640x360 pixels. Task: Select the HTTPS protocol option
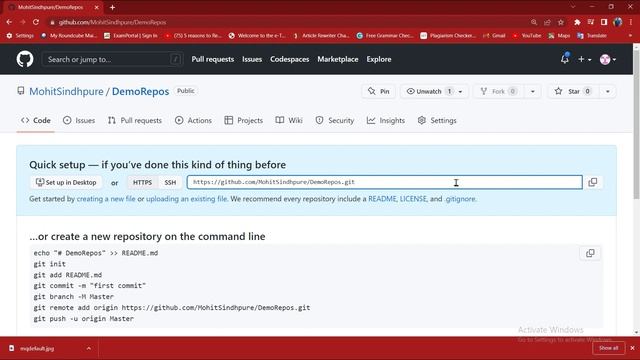[x=142, y=182]
